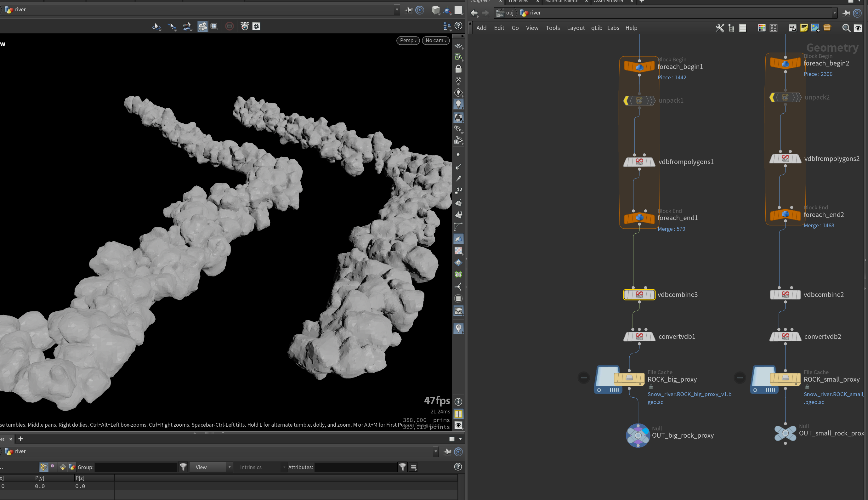
Task: Click the foreach_begin1 block node
Action: [639, 67]
